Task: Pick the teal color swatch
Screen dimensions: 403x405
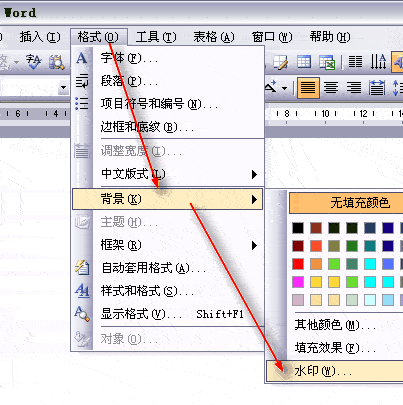Action: (370, 246)
